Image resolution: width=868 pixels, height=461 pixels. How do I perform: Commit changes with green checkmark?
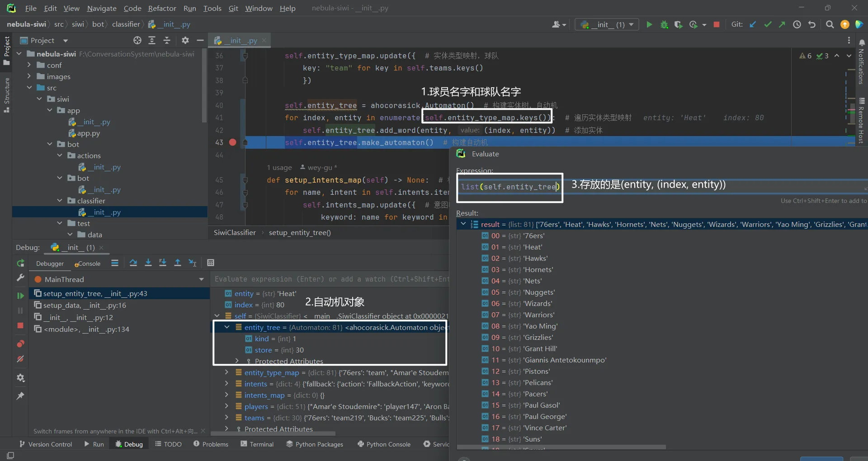click(x=768, y=24)
